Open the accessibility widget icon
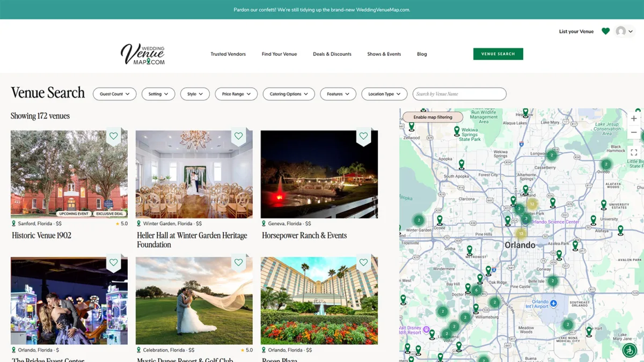This screenshot has height=362, width=644. pyautogui.click(x=629, y=350)
